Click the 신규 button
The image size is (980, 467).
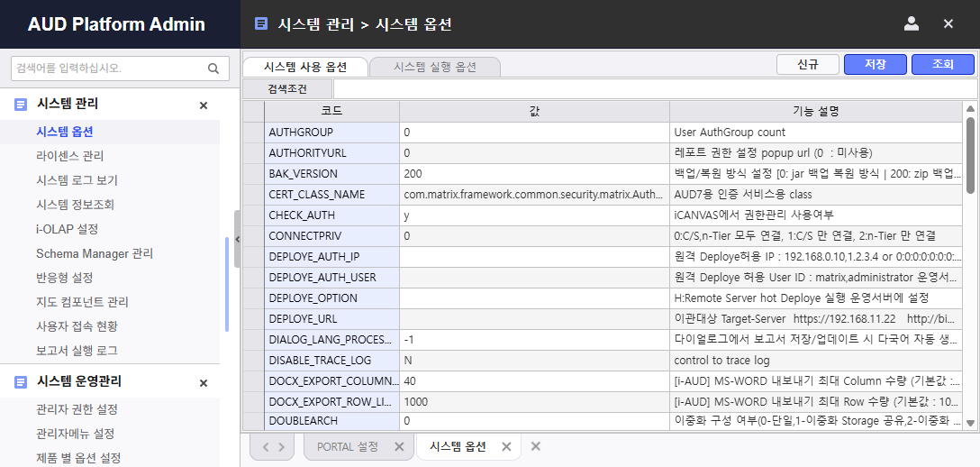pyautogui.click(x=808, y=64)
